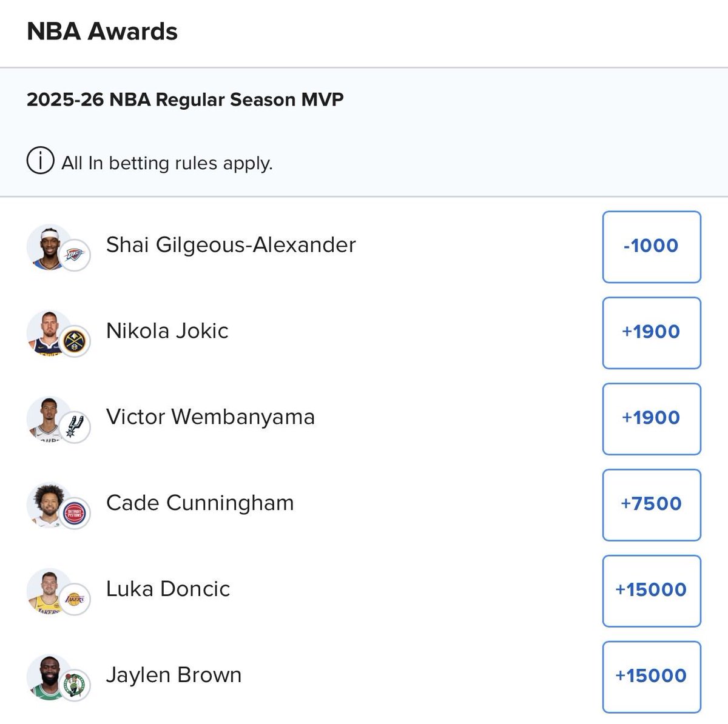Click the Detroit Pistons team logo

click(75, 513)
